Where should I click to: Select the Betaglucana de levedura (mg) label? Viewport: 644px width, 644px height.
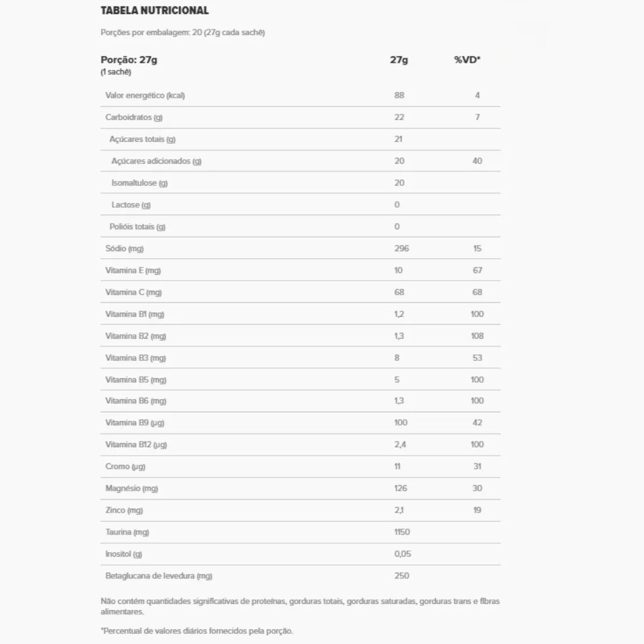click(x=159, y=576)
